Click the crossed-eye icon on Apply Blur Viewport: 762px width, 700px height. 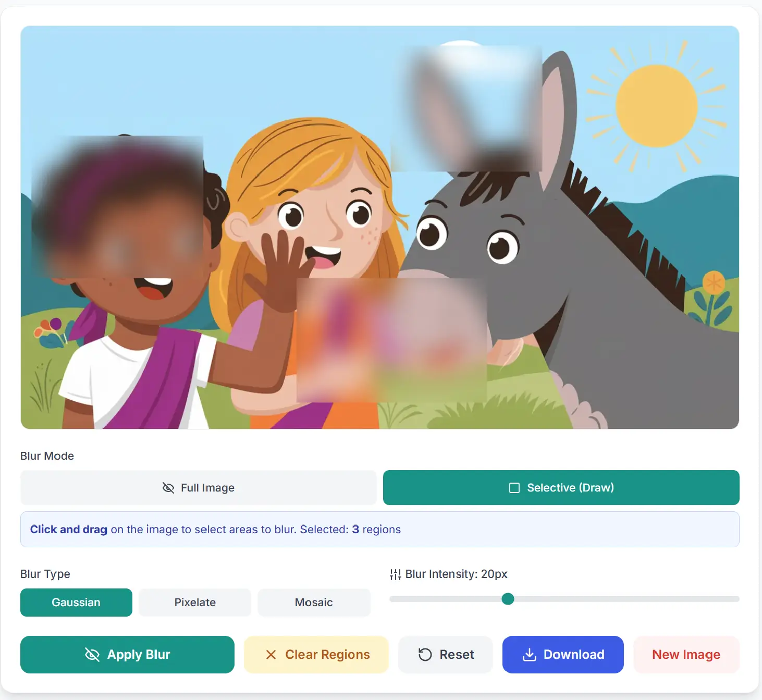tap(92, 655)
